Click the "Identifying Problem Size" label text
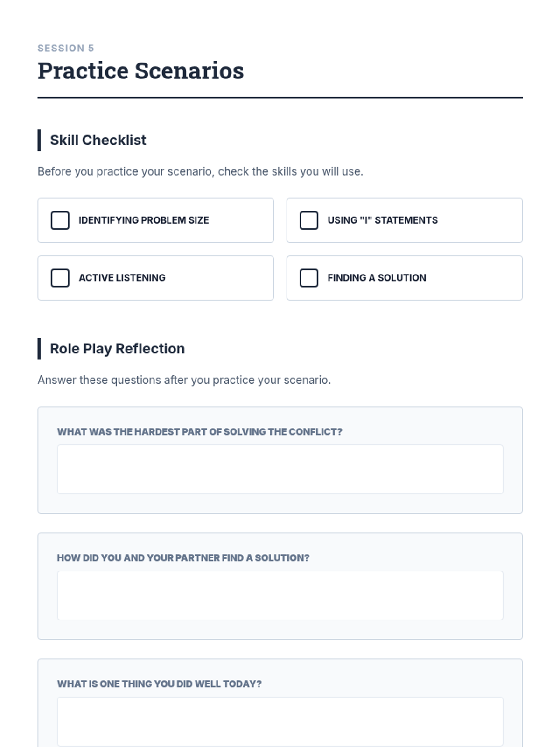The width and height of the screenshot is (560, 747). coord(144,220)
